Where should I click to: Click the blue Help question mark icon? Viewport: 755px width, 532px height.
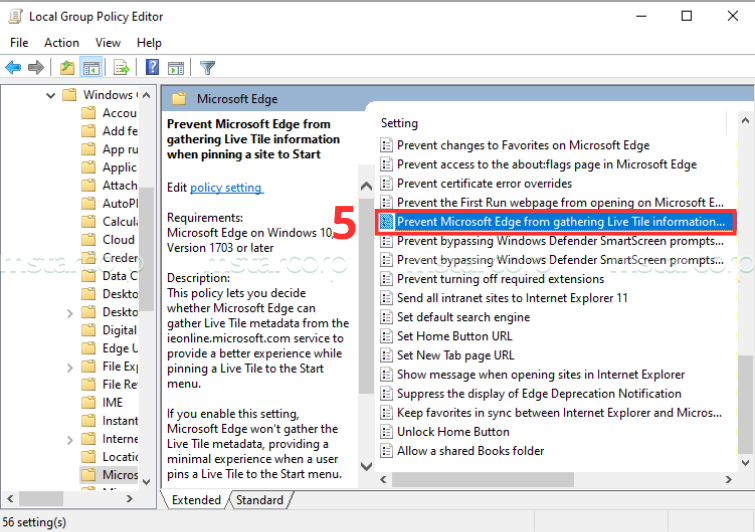tap(152, 67)
